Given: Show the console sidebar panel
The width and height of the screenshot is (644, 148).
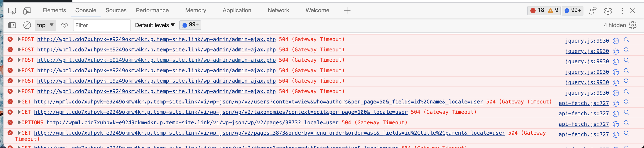Looking at the screenshot, I should [x=12, y=25].
